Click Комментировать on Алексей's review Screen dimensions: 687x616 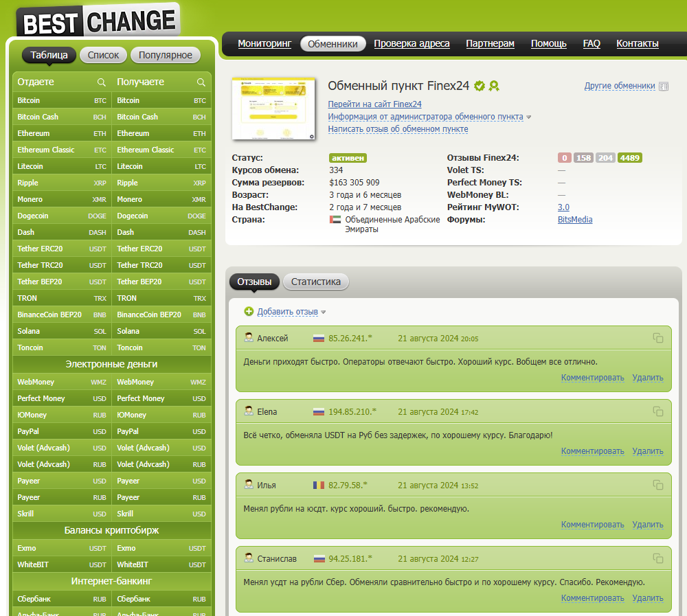[592, 378]
